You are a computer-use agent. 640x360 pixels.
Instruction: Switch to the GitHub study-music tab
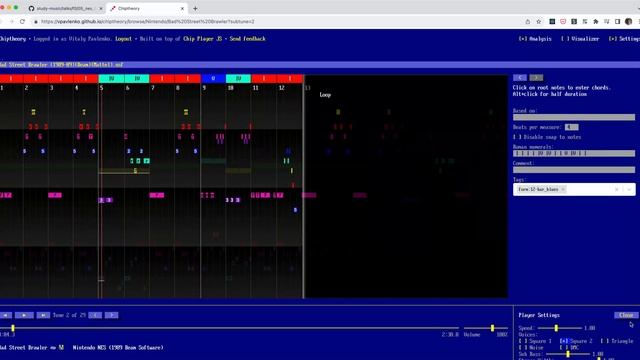[x=64, y=8]
